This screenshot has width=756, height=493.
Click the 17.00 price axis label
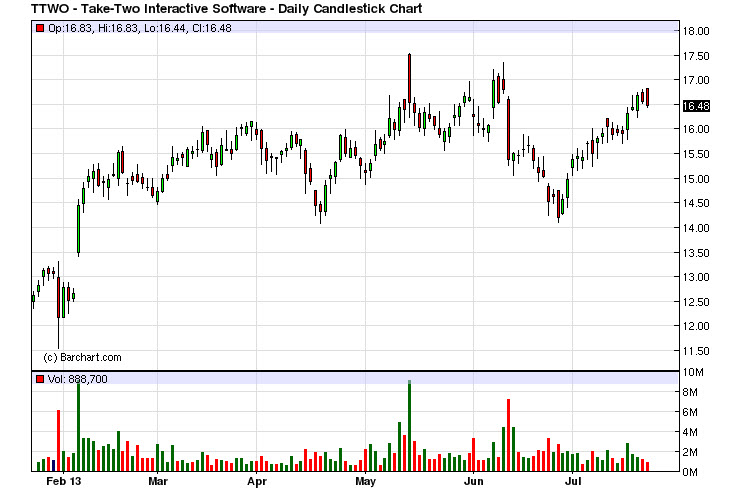point(696,80)
